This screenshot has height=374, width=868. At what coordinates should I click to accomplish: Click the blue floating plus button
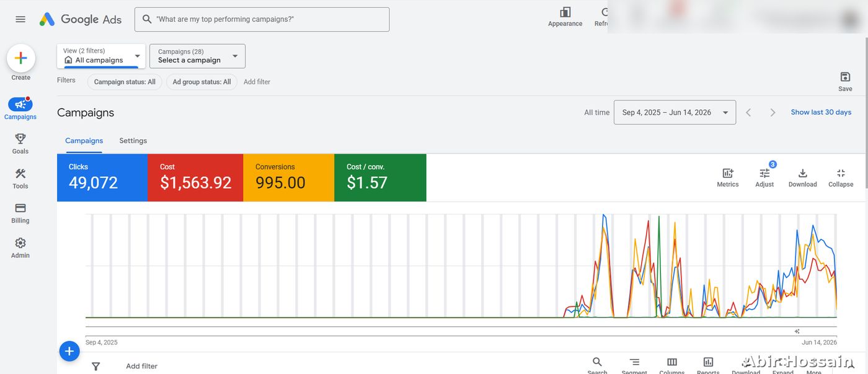pyautogui.click(x=69, y=351)
